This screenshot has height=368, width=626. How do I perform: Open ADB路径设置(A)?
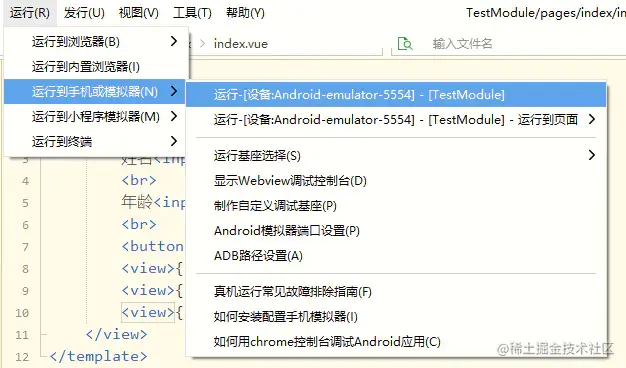pos(396,256)
